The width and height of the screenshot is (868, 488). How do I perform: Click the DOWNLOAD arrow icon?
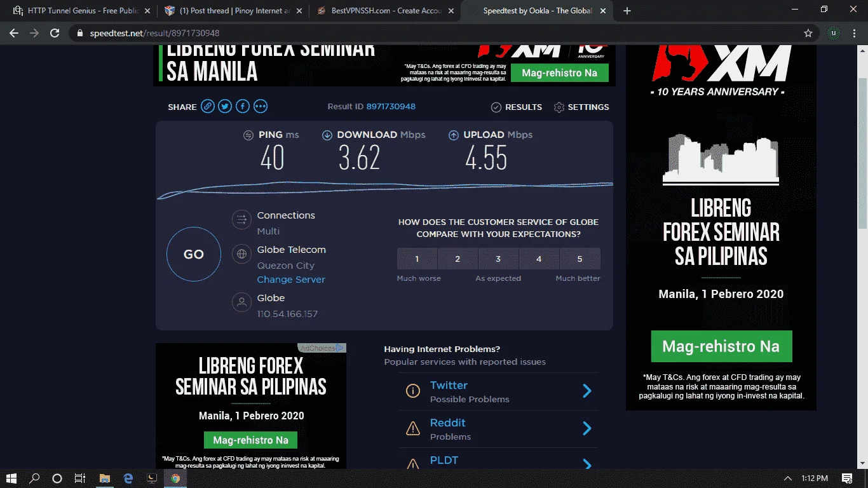click(x=327, y=135)
